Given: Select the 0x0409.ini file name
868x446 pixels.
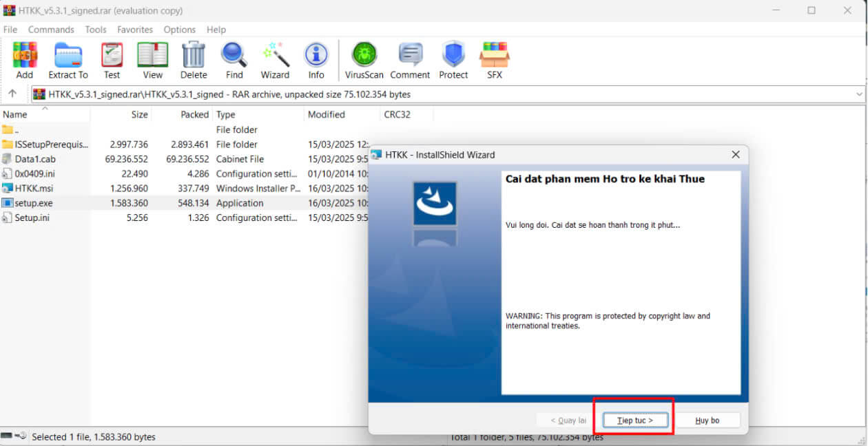Looking at the screenshot, I should tap(34, 174).
